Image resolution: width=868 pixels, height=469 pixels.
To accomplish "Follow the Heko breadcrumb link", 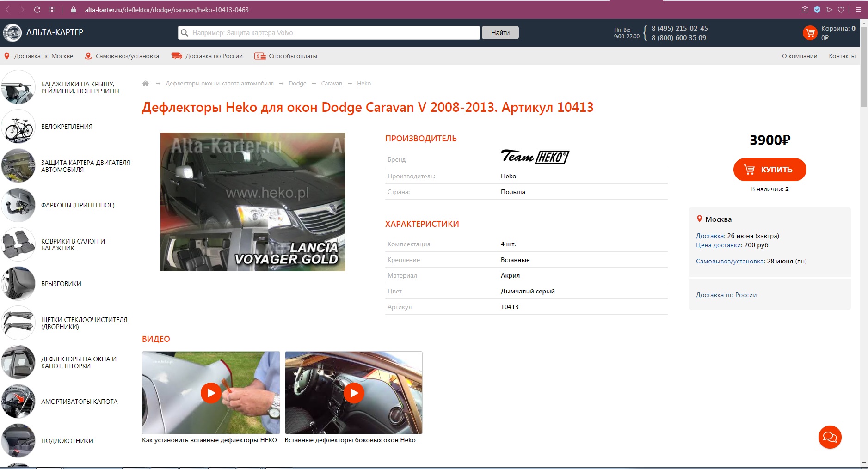I will 364,84.
